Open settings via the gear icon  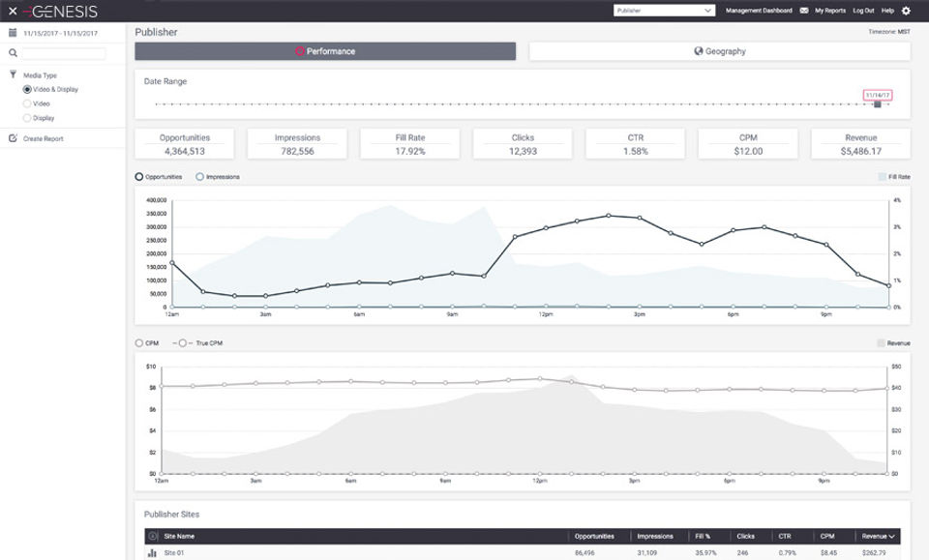[x=906, y=11]
